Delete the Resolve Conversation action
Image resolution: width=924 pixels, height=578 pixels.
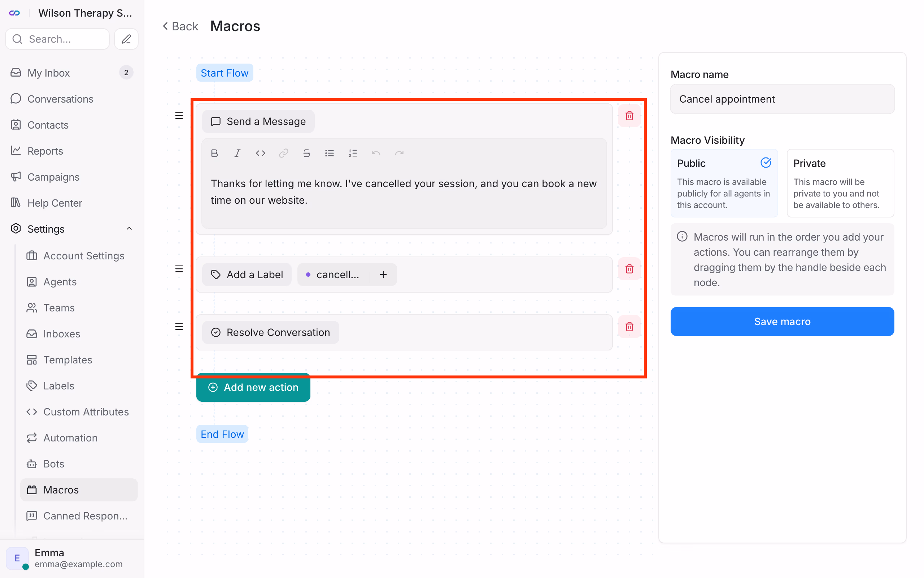click(x=629, y=327)
